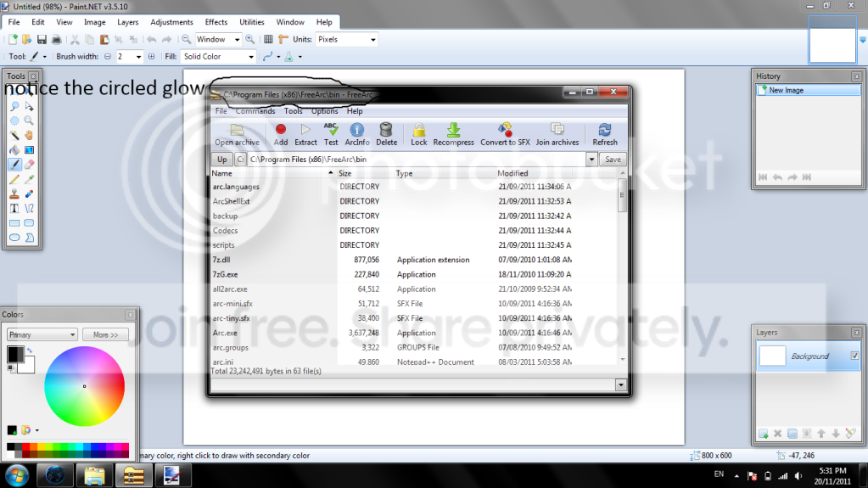This screenshot has width=868, height=488.
Task: Click the Extract icon in FreeArc
Action: tap(305, 135)
